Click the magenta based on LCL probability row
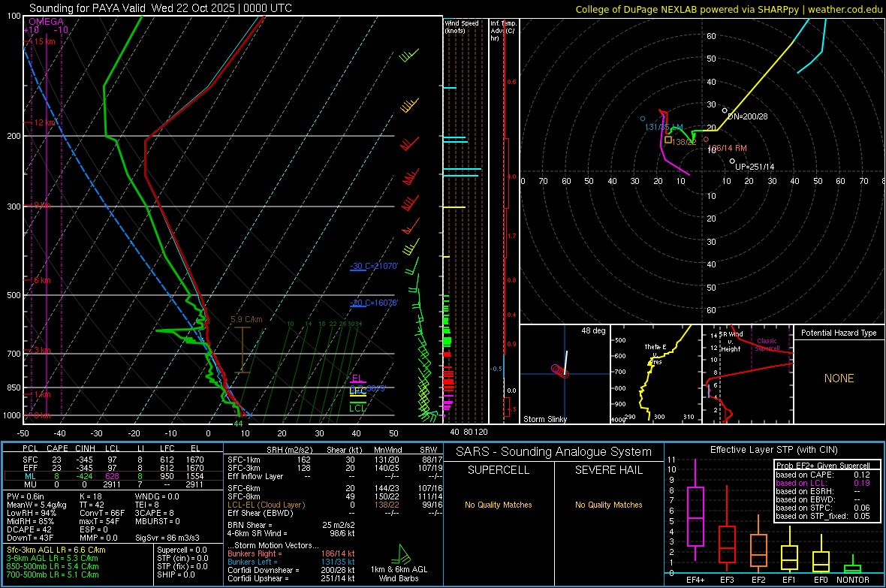This screenshot has width=886, height=588. tap(823, 483)
